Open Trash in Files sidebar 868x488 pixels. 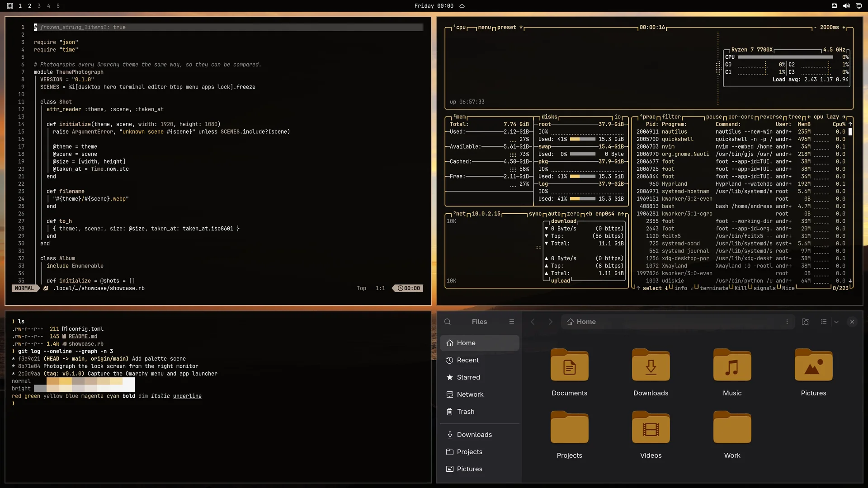click(480, 412)
